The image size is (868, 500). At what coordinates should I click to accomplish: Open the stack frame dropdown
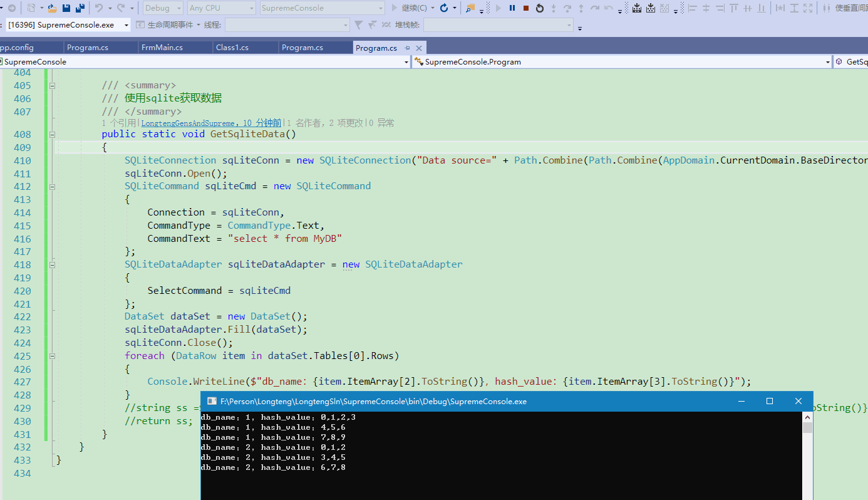(x=499, y=24)
